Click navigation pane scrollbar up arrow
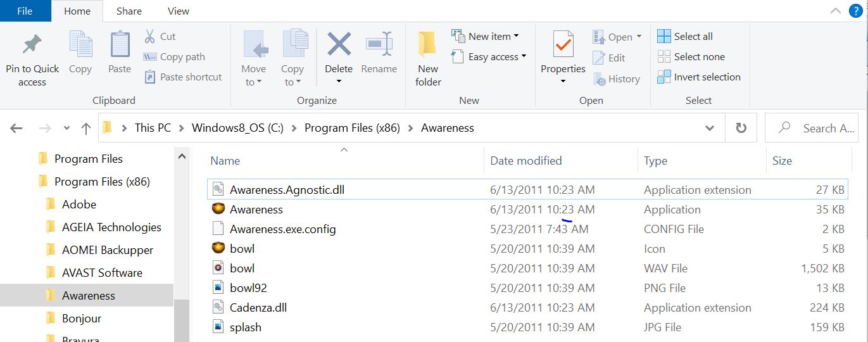868x342 pixels. point(181,156)
